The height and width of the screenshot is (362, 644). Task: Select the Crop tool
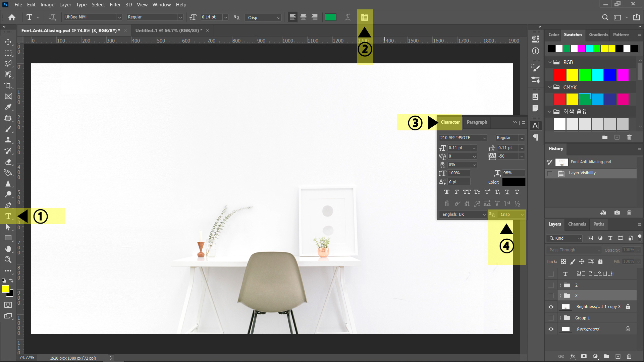click(8, 85)
